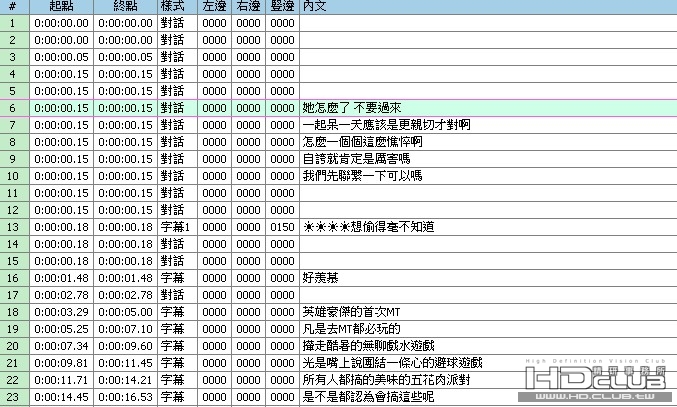The image size is (677, 407).
Task: Click end time "0:00:09.60"
Action: pos(125,346)
